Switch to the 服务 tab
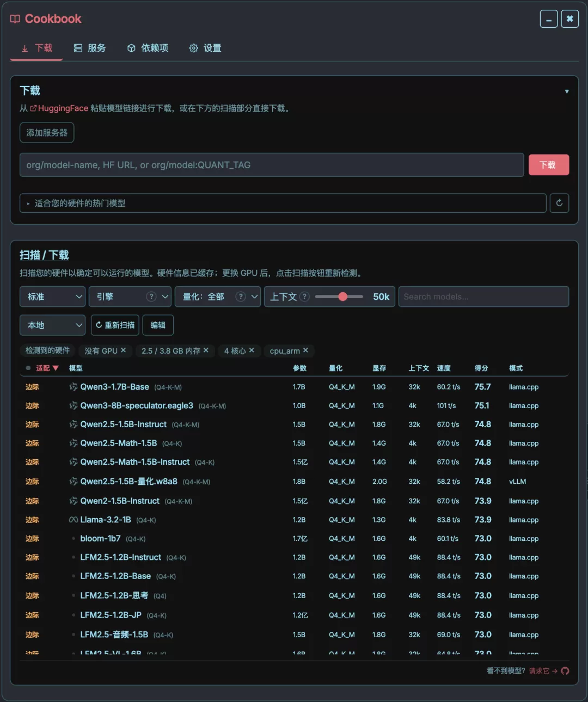This screenshot has width=588, height=702. [90, 48]
